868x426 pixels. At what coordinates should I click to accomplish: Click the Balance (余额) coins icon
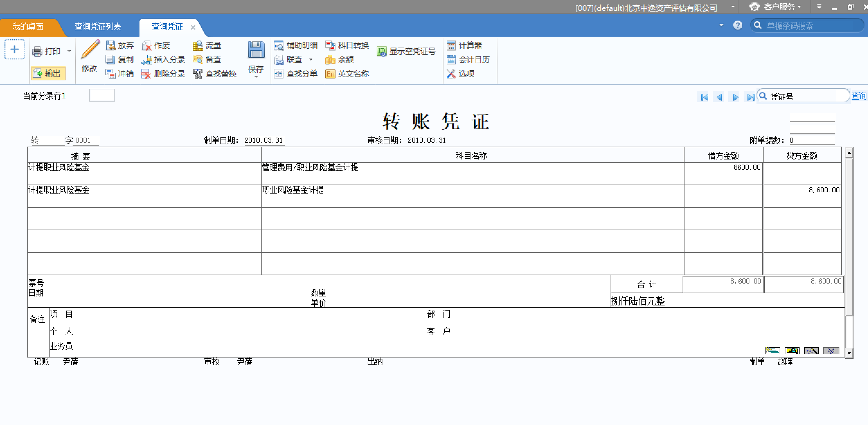330,60
